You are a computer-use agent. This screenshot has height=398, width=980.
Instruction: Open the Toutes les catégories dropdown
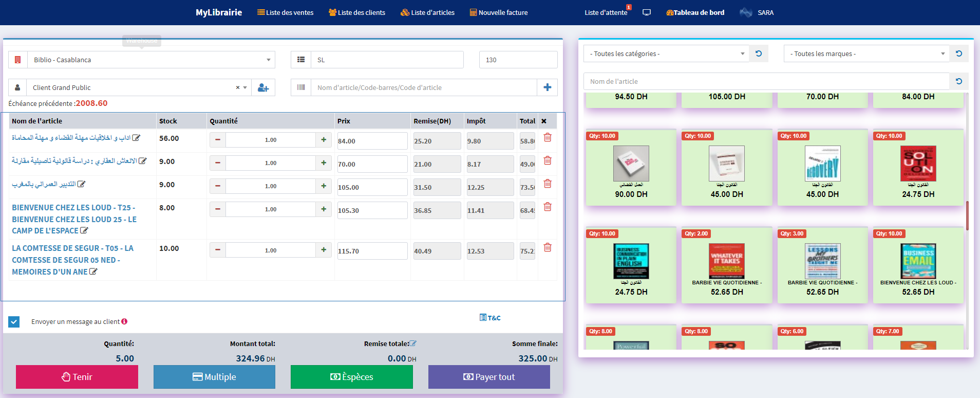pyautogui.click(x=667, y=53)
